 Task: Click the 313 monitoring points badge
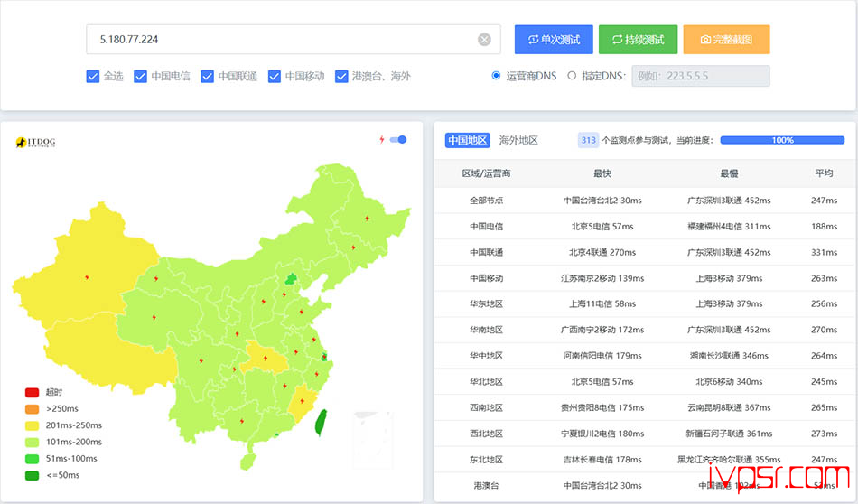588,140
